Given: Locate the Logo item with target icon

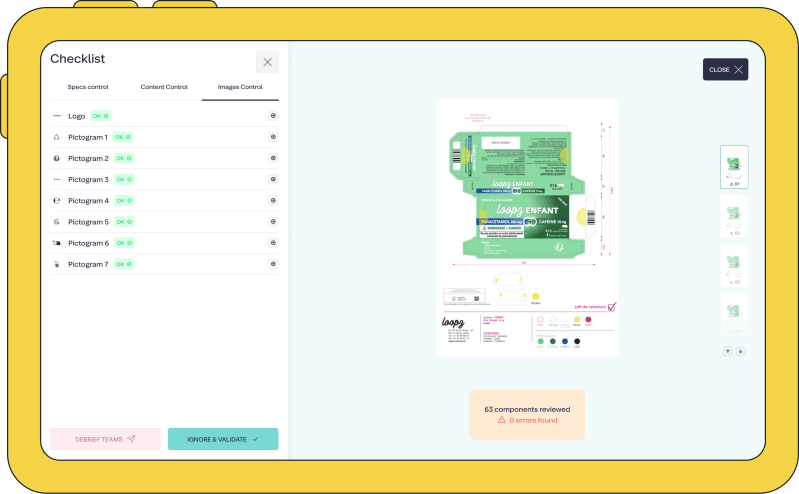Looking at the screenshot, I should (273, 116).
